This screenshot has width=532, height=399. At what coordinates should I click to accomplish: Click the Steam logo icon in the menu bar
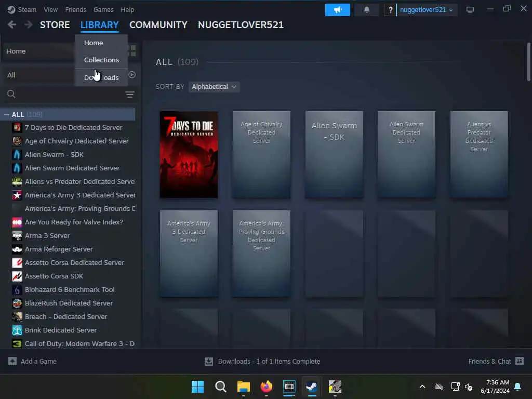point(11,9)
